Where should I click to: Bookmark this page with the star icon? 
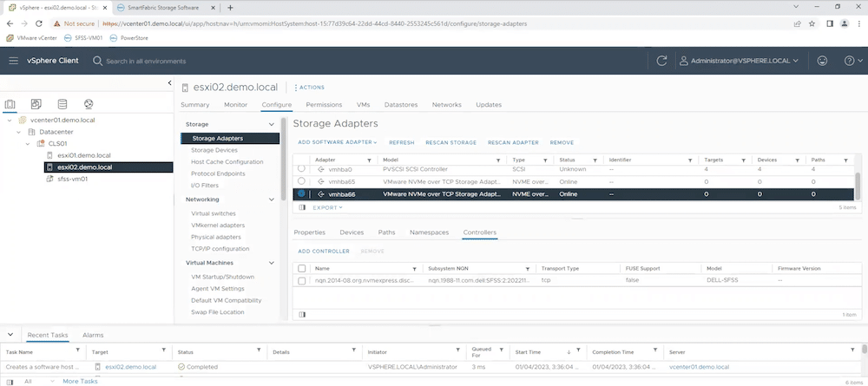click(812, 23)
